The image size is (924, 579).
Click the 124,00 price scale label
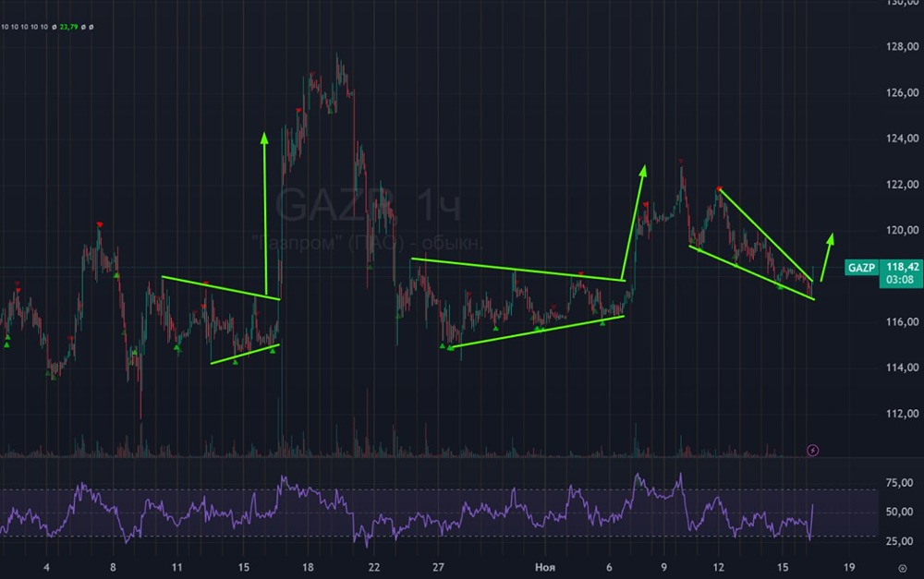coord(902,139)
